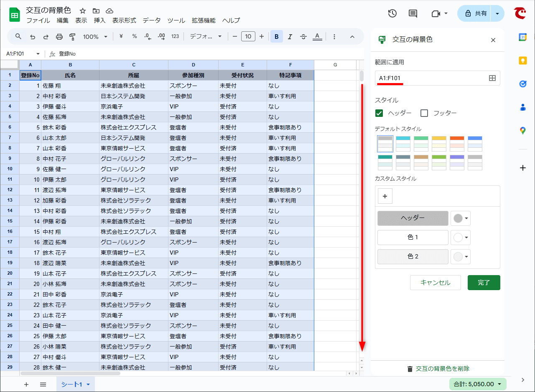Image resolution: width=535 pixels, height=392 pixels.
Task: Check the フッター checkbox
Action: pyautogui.click(x=424, y=113)
